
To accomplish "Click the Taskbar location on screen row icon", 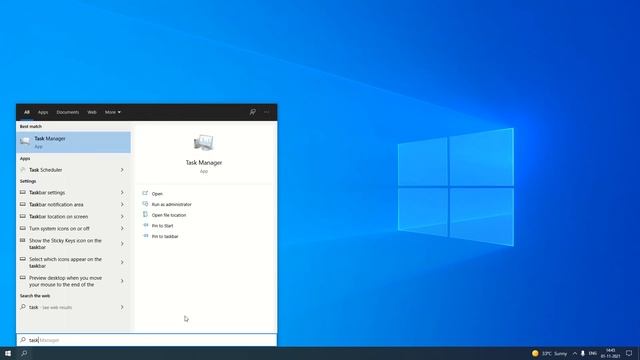I will tap(23, 216).
